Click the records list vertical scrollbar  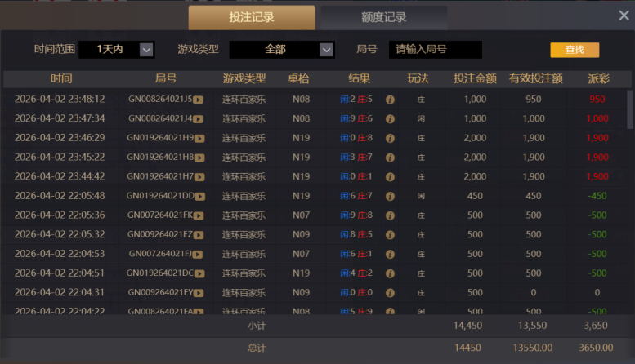pyautogui.click(x=630, y=109)
